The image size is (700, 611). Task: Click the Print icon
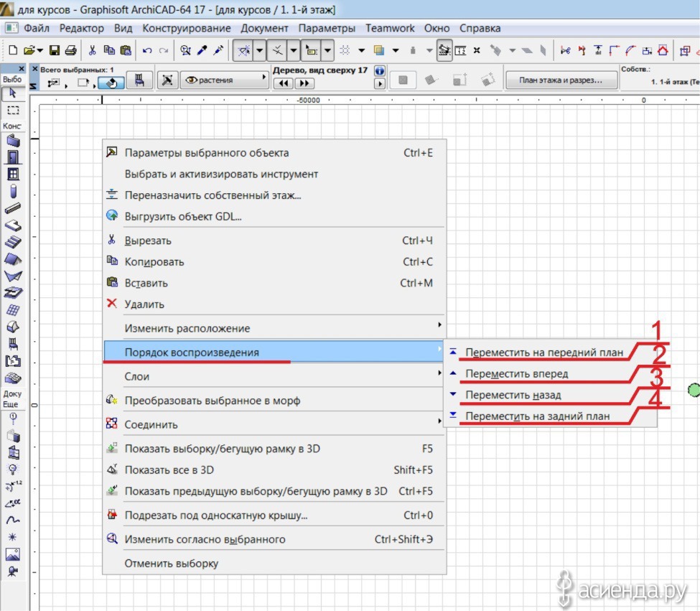[x=70, y=50]
